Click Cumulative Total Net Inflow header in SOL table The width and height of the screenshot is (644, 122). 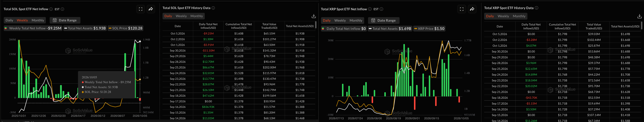click(x=239, y=26)
